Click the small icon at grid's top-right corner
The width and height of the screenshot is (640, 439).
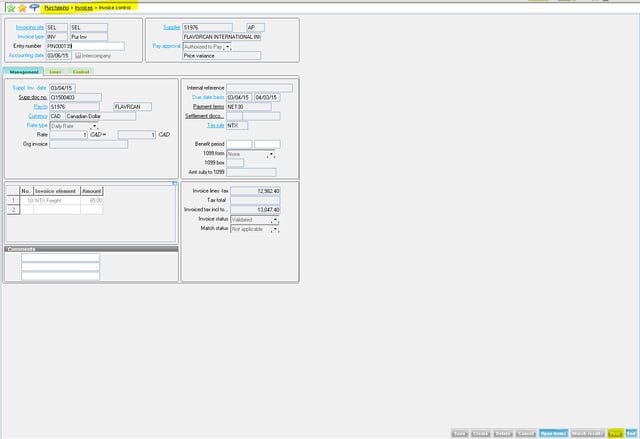coord(174,183)
